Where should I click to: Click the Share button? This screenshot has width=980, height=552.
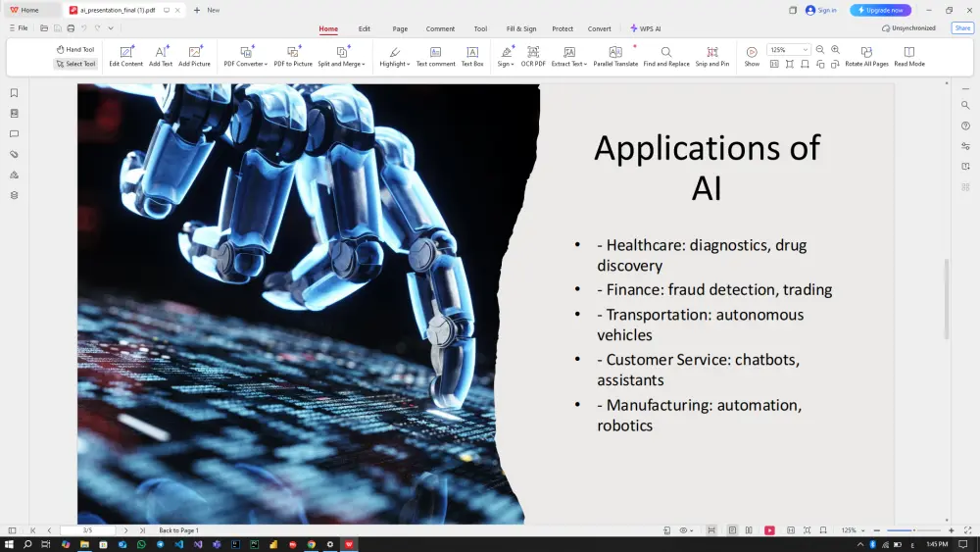(x=962, y=28)
